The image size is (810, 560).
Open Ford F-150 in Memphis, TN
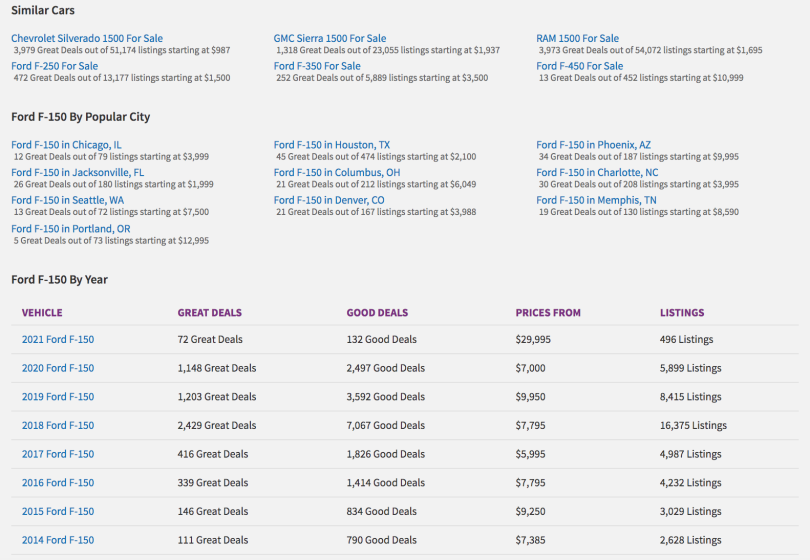(596, 200)
